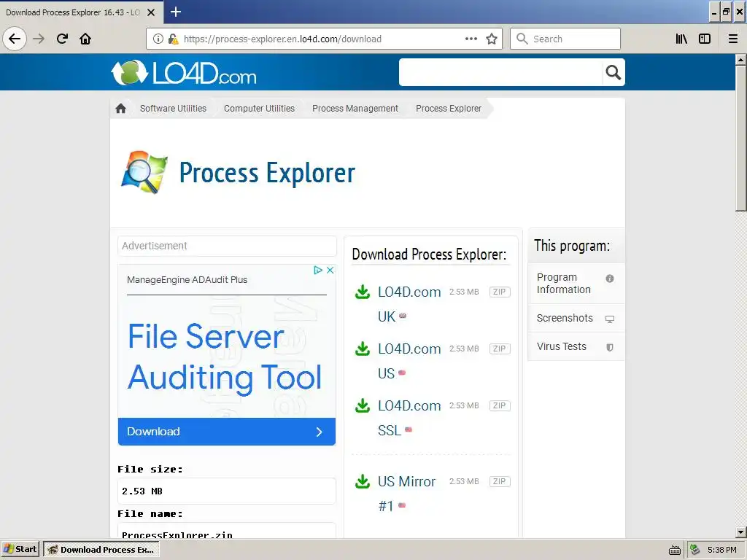Click the ZIP badge on the LO4D.com UK row
The image size is (747, 560).
click(500, 292)
